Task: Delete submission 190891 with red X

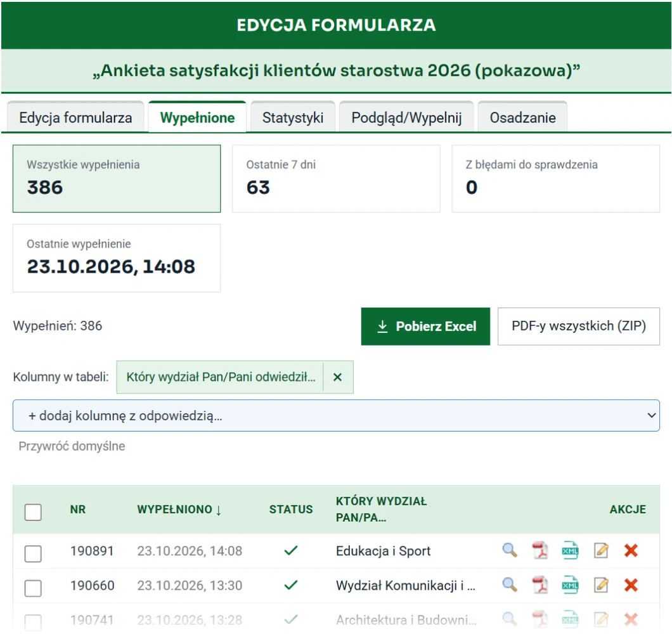Action: (631, 550)
